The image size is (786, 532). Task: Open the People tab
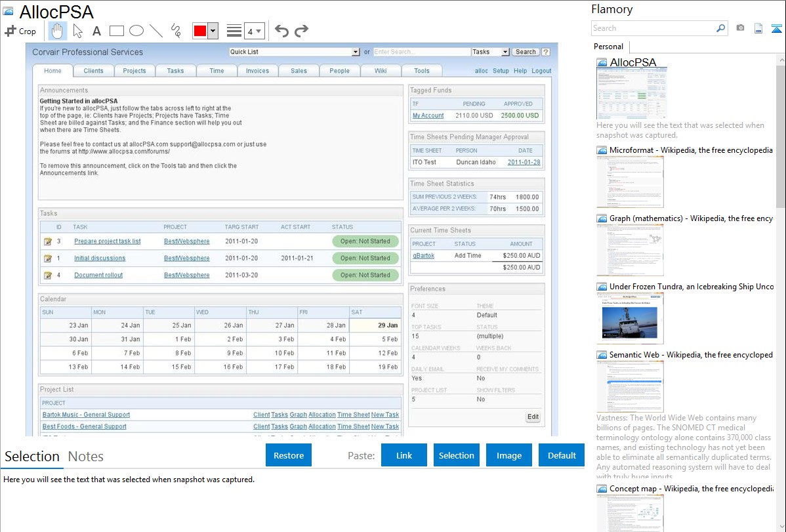(339, 71)
